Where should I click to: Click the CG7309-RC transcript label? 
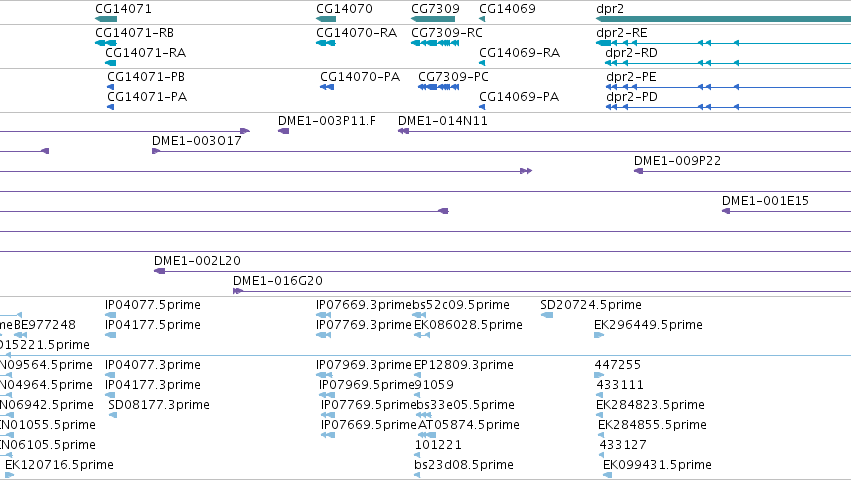click(x=447, y=33)
